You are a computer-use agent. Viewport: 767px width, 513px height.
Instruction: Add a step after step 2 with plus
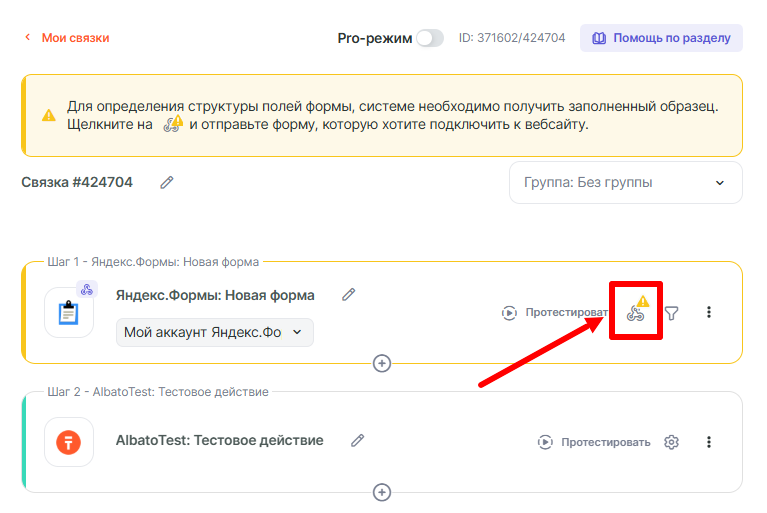381,492
